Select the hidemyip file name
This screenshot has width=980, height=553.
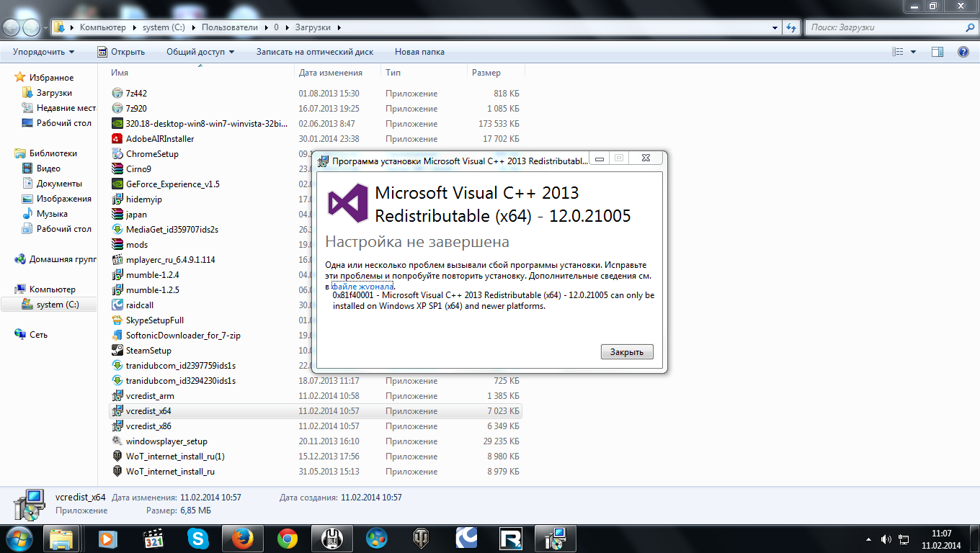pos(144,199)
